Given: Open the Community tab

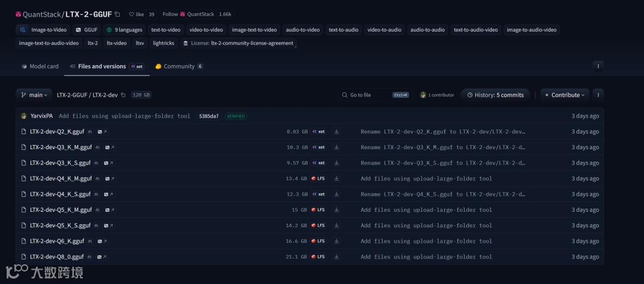Looking at the screenshot, I should (179, 66).
